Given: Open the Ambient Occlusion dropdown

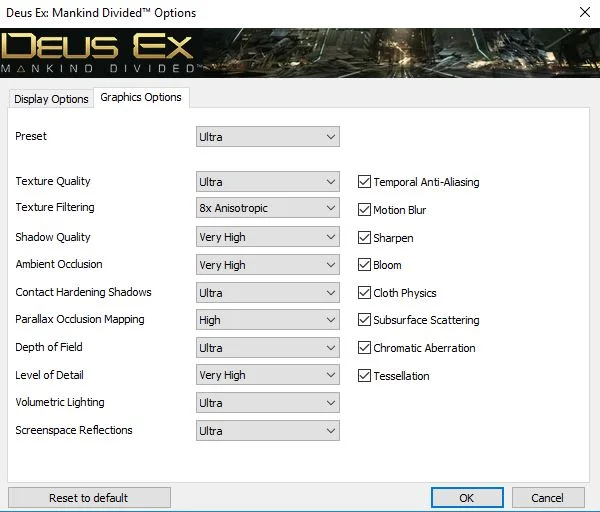Looking at the screenshot, I should (x=267, y=265).
